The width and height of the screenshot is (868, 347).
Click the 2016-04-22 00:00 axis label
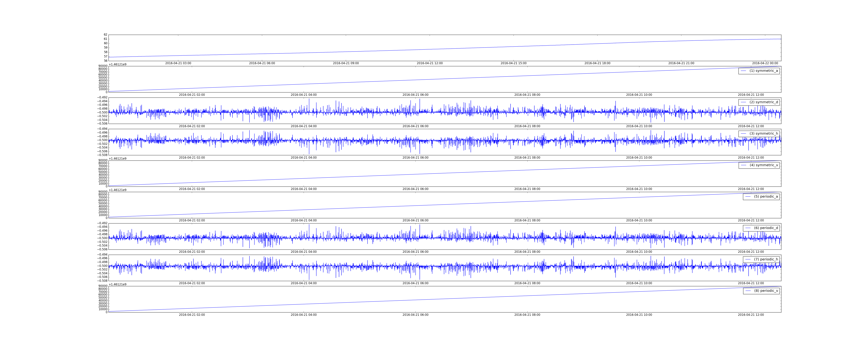coord(765,63)
